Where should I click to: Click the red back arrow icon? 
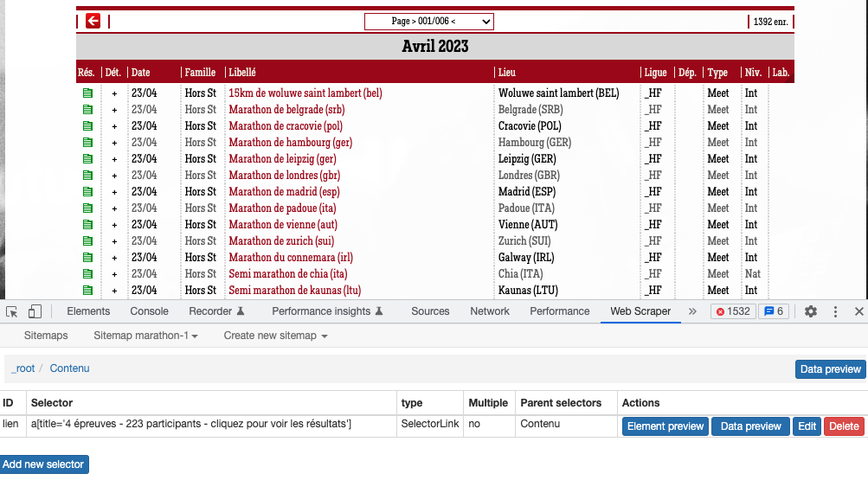pyautogui.click(x=93, y=21)
